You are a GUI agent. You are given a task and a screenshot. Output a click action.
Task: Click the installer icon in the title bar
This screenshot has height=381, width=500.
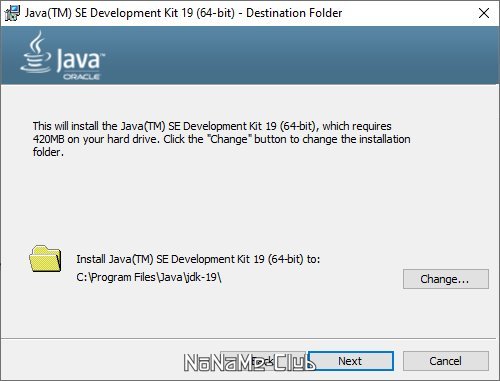pyautogui.click(x=12, y=13)
